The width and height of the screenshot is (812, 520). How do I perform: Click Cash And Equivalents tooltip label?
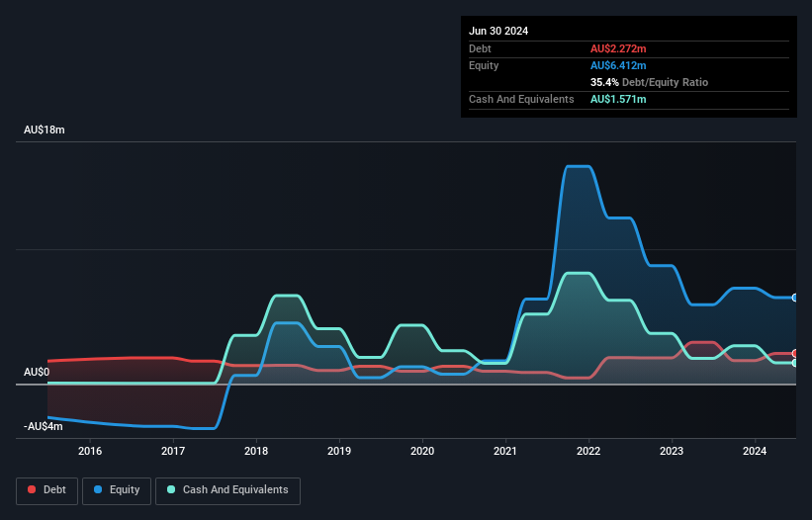coord(521,99)
